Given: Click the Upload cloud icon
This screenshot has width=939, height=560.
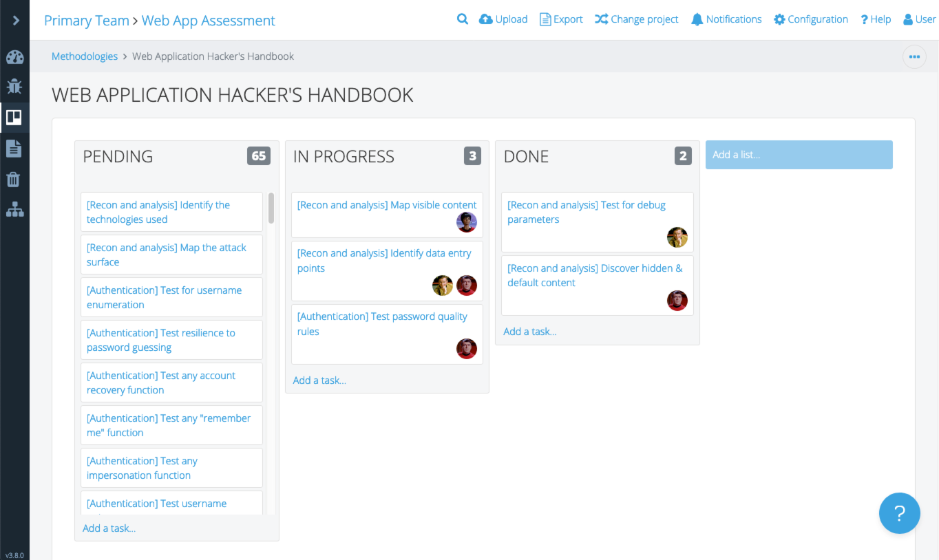Looking at the screenshot, I should click(x=486, y=19).
